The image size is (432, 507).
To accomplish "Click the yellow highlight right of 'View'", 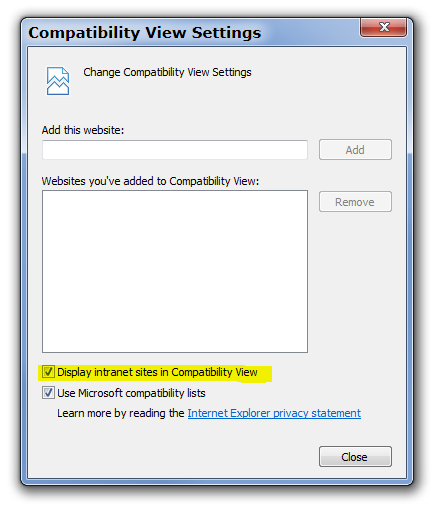I will [265, 373].
